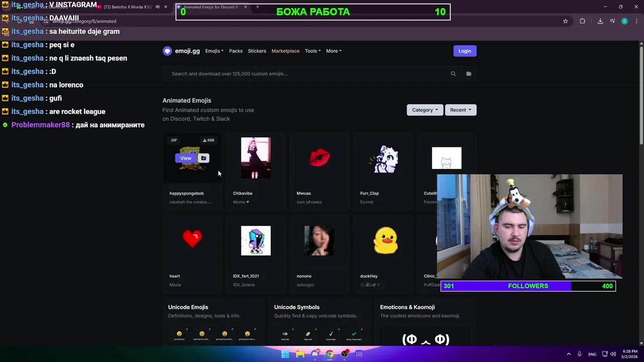Click the GIF badge on happyspongebob

point(174,140)
